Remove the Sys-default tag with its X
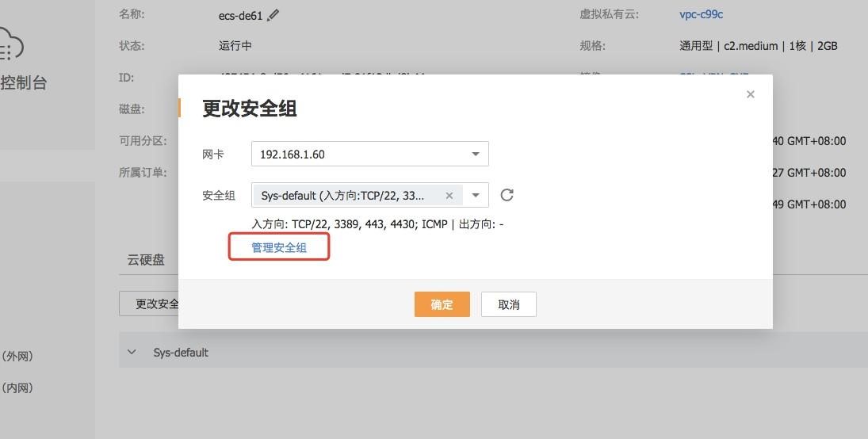 [449, 196]
